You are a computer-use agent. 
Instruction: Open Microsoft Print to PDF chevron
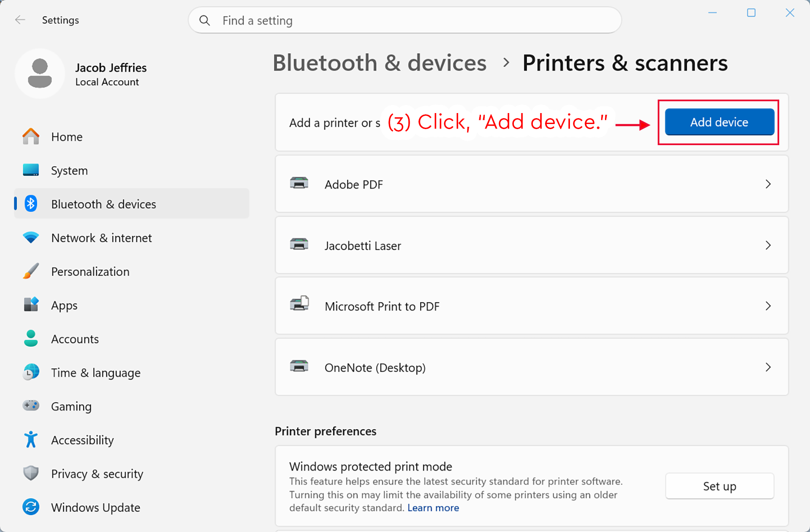[768, 306]
